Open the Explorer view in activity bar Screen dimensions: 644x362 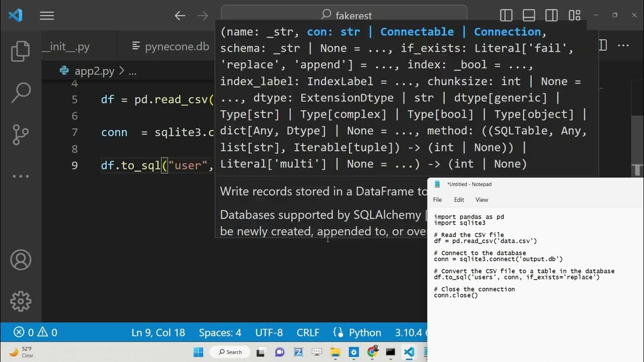21,52
